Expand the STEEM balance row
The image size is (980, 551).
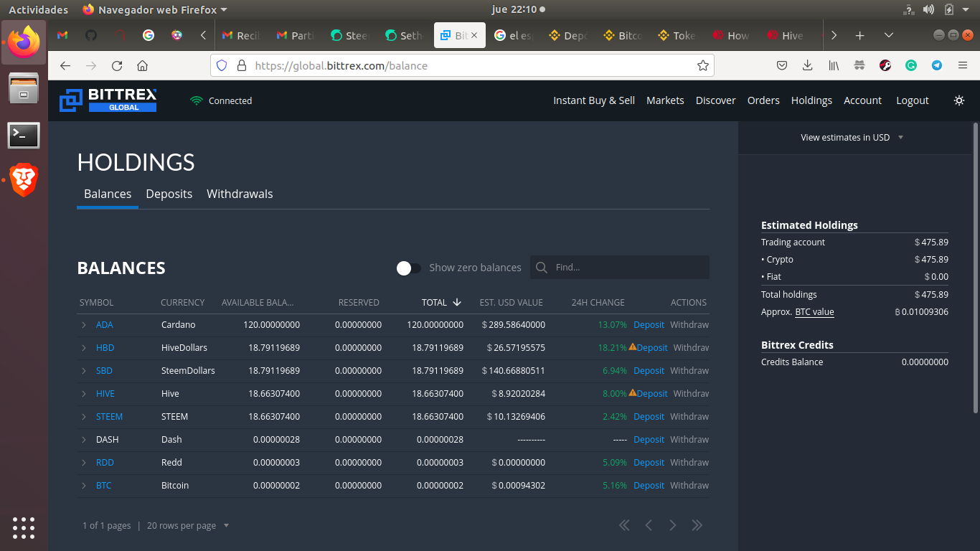(x=84, y=417)
